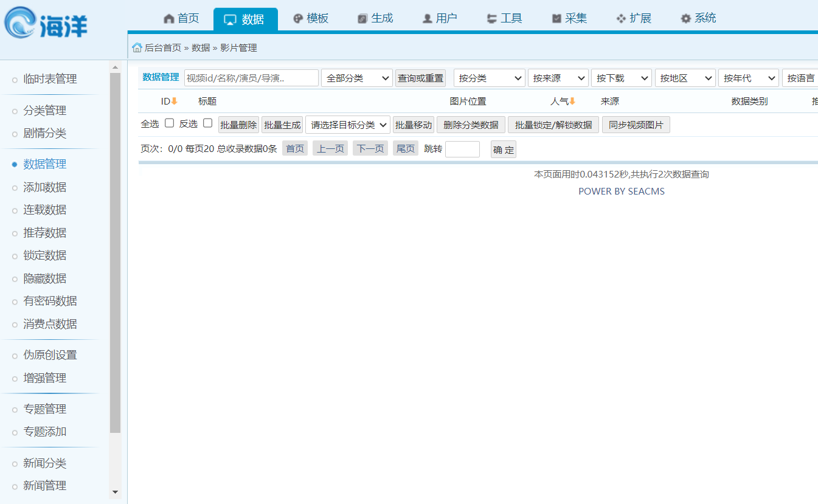This screenshot has width=818, height=504.
Task: Click the 查询或重置 button
Action: click(420, 78)
